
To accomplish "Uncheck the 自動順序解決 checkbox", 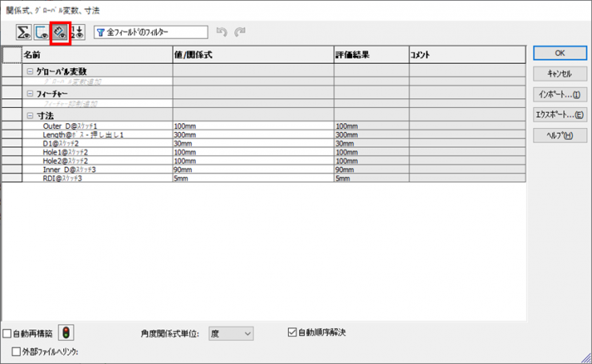I will click(292, 332).
